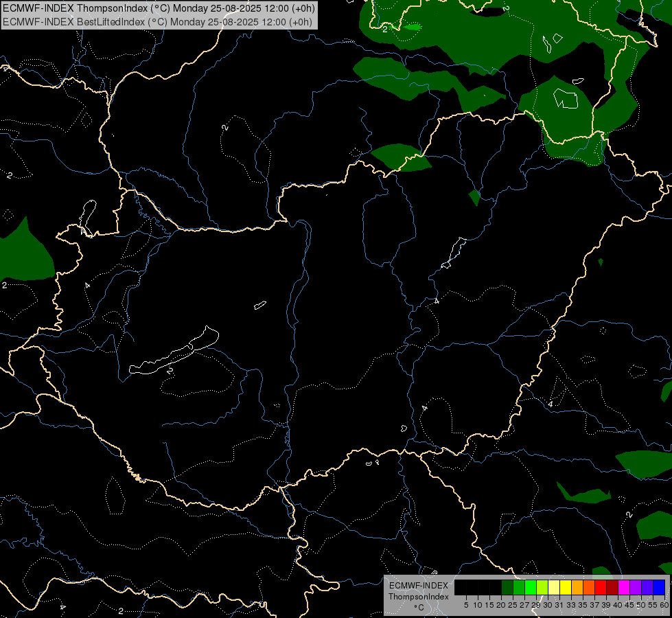Click the '25' tick label on the legend scale
This screenshot has width=672, height=618.
point(513,605)
